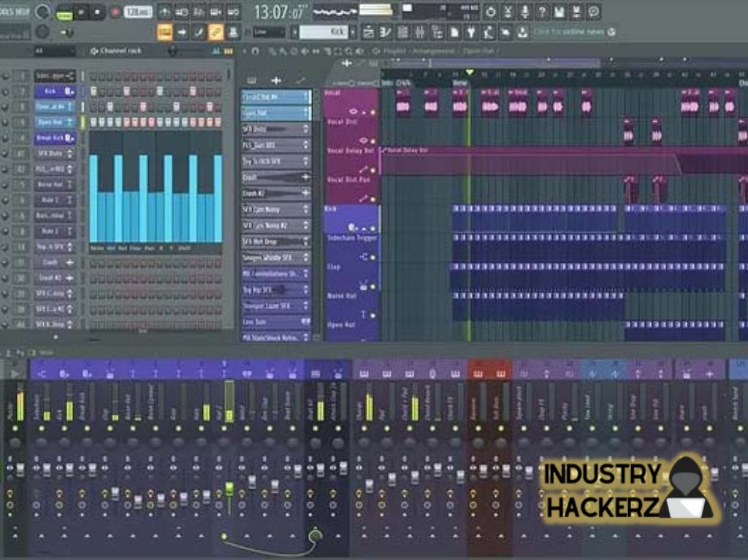Mute the Clap playlist track

pyautogui.click(x=373, y=287)
